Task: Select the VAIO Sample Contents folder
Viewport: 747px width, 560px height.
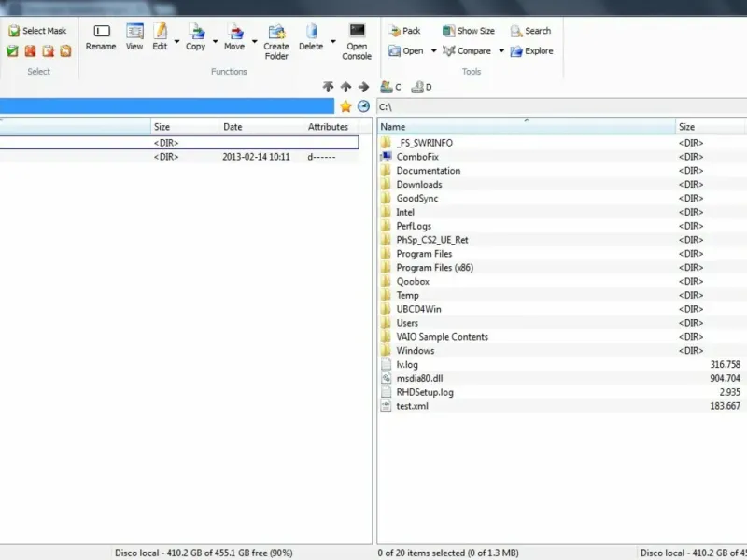Action: point(443,336)
